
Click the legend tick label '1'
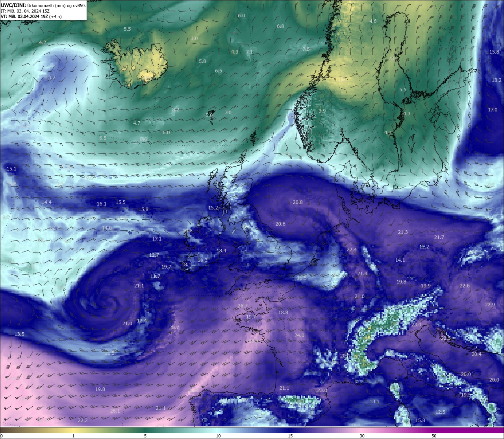pos(73,436)
